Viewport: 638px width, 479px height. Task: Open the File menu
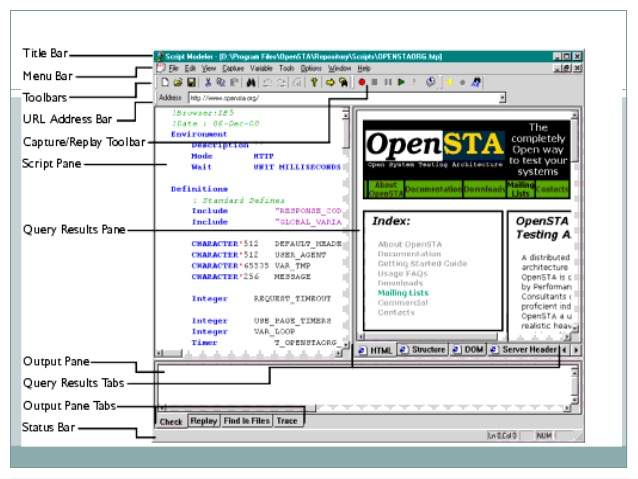(x=174, y=68)
